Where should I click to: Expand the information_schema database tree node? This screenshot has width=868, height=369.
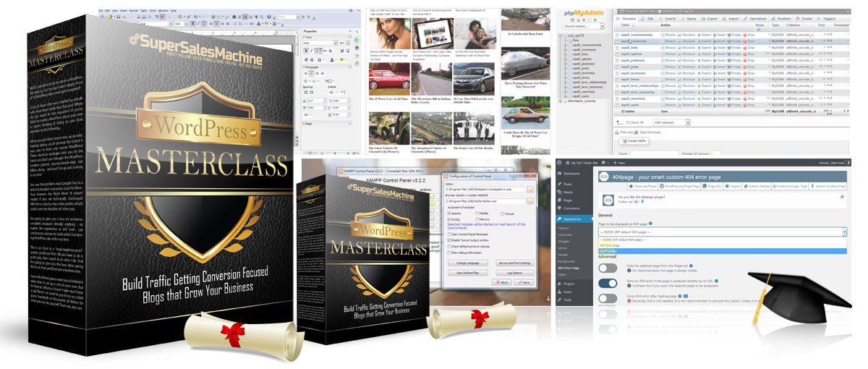561,101
